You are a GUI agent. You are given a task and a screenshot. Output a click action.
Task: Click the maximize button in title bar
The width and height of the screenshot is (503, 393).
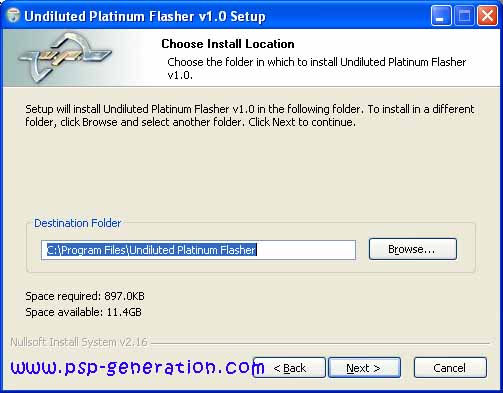(464, 15)
